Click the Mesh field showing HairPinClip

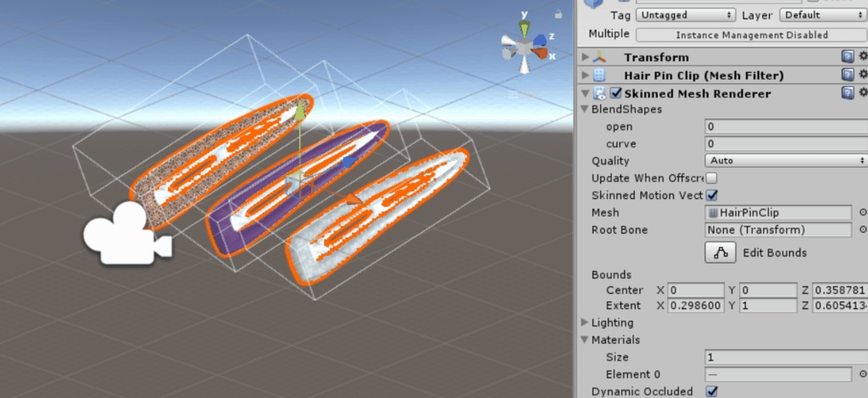point(778,213)
